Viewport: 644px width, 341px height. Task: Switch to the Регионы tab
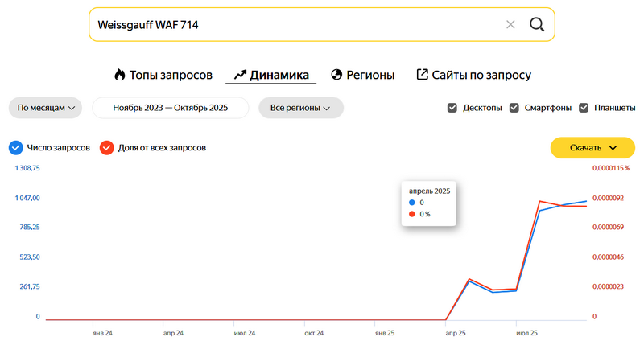(x=370, y=75)
